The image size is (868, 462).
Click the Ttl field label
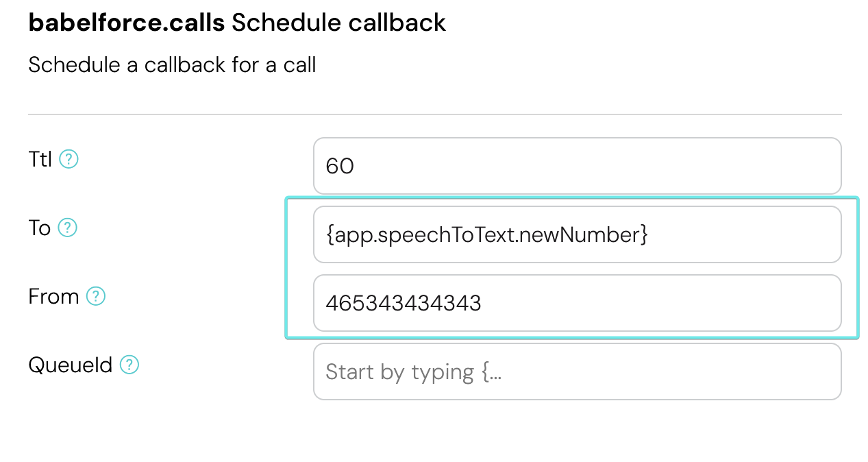coord(40,159)
